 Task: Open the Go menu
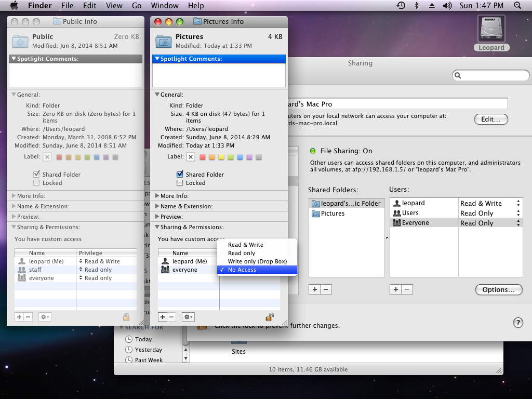137,5
